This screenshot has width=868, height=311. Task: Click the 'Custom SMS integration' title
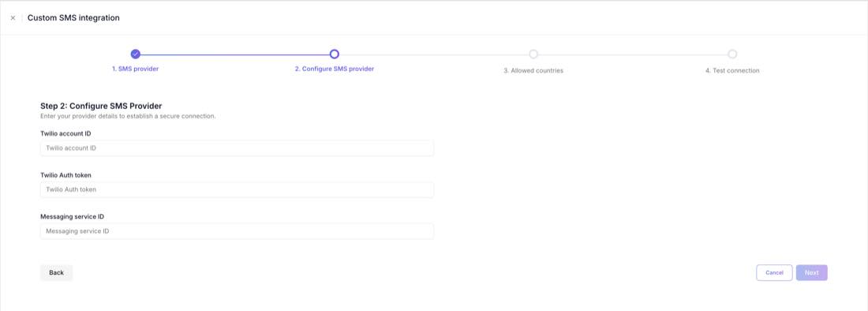click(x=73, y=17)
